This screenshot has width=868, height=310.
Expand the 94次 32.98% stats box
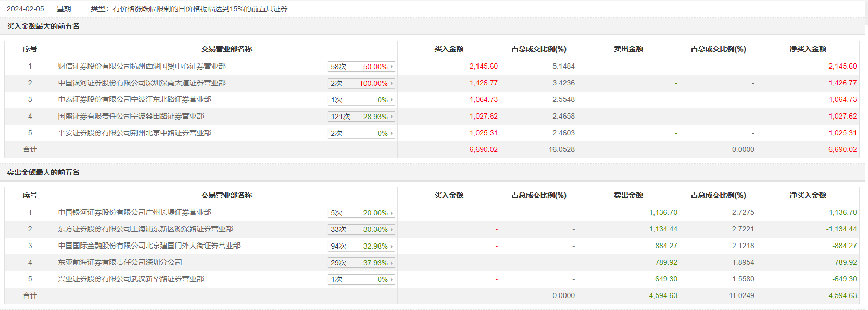[361, 246]
